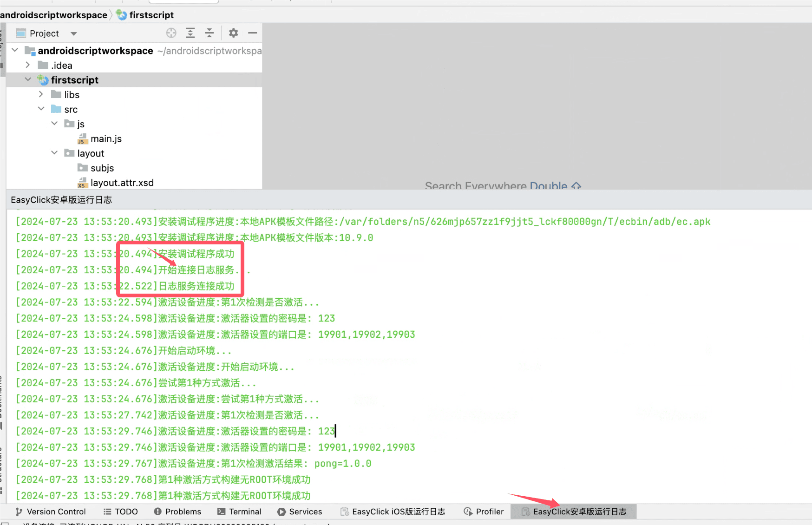Click log line 安装调试程序成功

coord(125,254)
